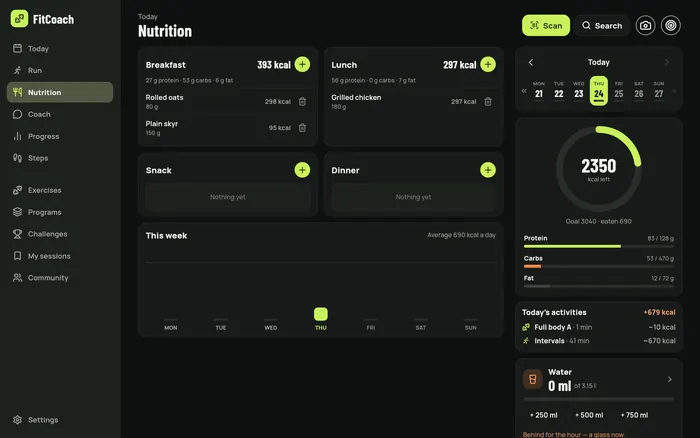Click the target goals icon button
700x438 pixels.
coord(671,25)
